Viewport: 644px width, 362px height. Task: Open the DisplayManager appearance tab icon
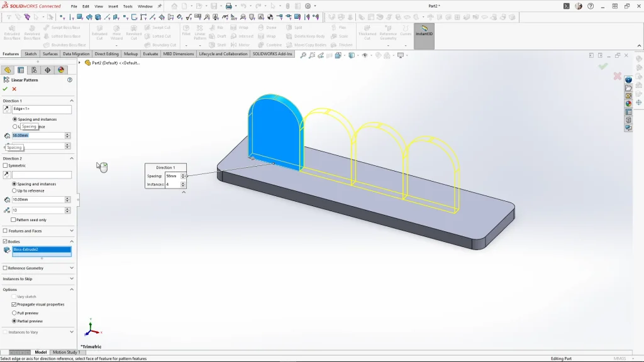point(61,70)
